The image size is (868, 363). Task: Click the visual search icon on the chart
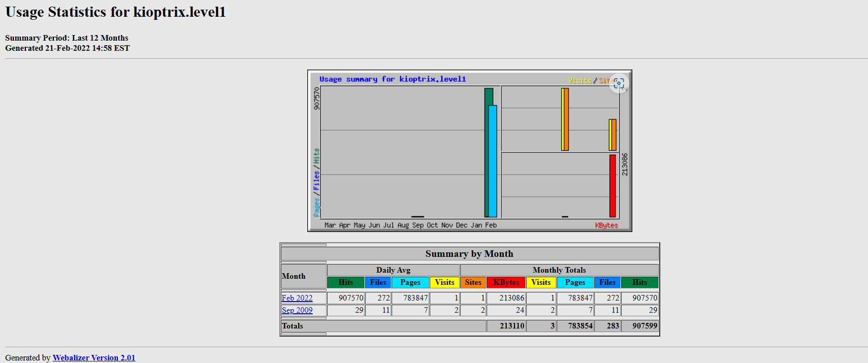(619, 84)
